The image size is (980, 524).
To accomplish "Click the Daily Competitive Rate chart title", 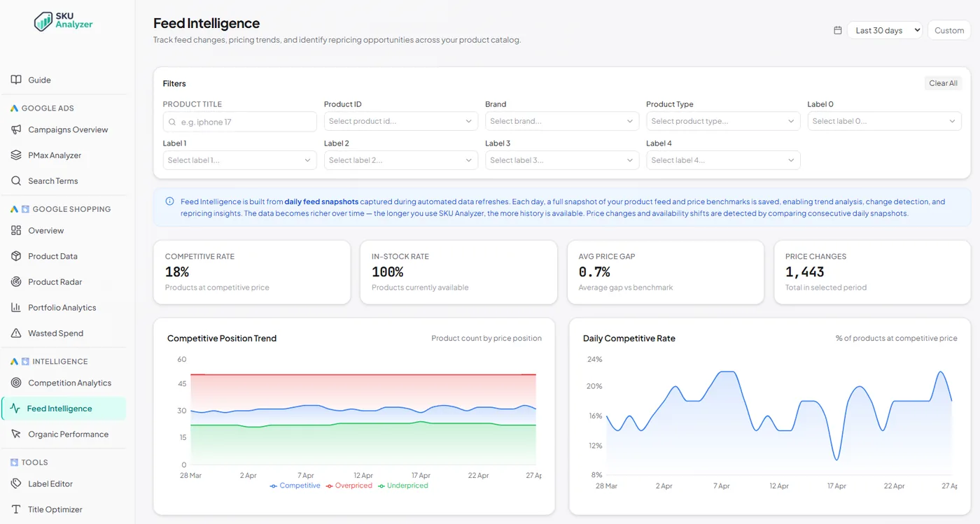I will tap(629, 338).
